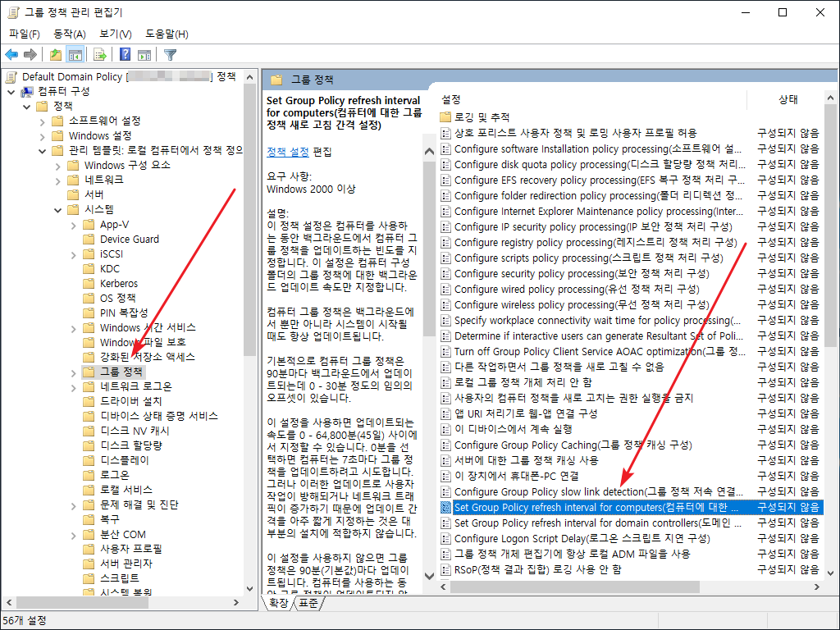This screenshot has height=630, width=840.
Task: Click the 컴퓨터 구성 computer icon
Action: tap(27, 92)
